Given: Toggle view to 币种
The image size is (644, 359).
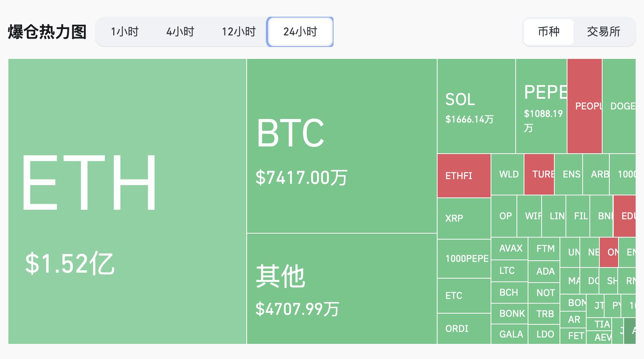Looking at the screenshot, I should click(x=549, y=32).
